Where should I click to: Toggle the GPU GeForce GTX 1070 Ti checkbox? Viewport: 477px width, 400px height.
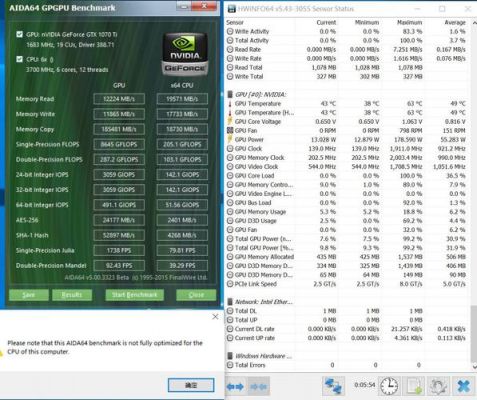[x=20, y=34]
